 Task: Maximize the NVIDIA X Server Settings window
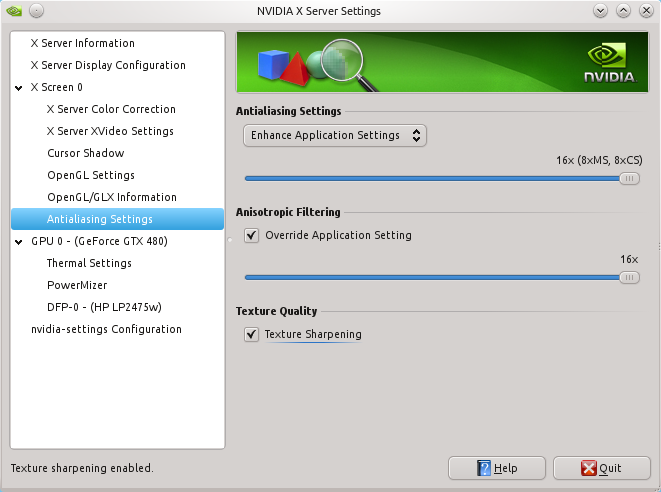pyautogui.click(x=623, y=11)
